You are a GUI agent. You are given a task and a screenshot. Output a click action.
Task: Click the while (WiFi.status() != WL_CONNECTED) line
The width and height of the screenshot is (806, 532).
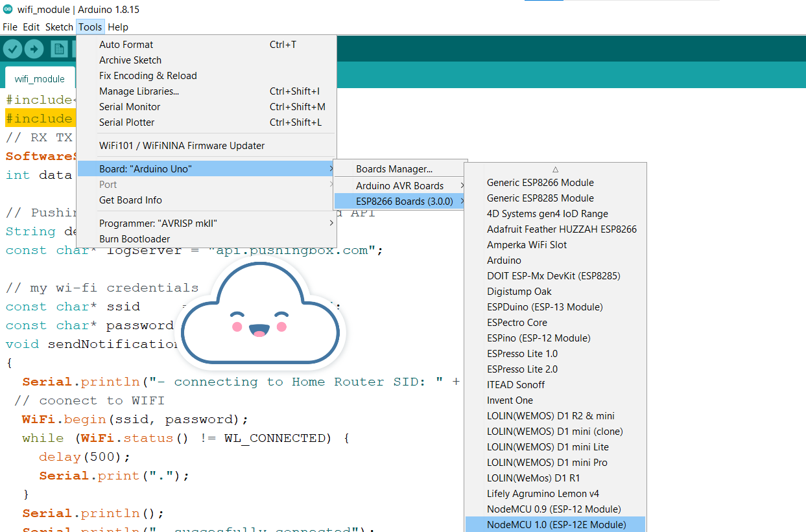[x=186, y=438]
